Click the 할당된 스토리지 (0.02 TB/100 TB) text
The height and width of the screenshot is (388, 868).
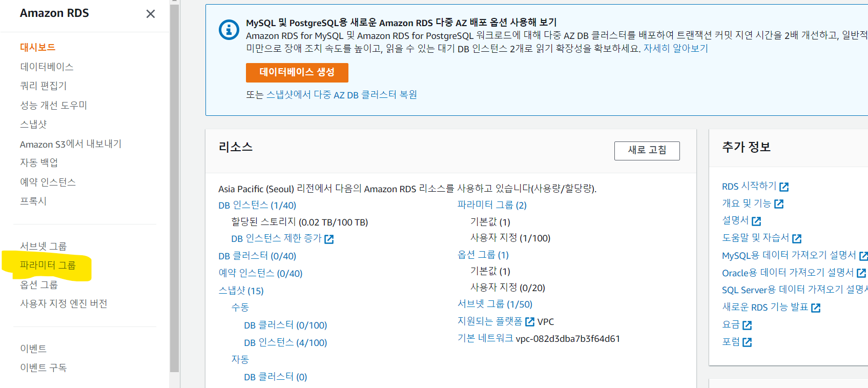[x=300, y=222]
